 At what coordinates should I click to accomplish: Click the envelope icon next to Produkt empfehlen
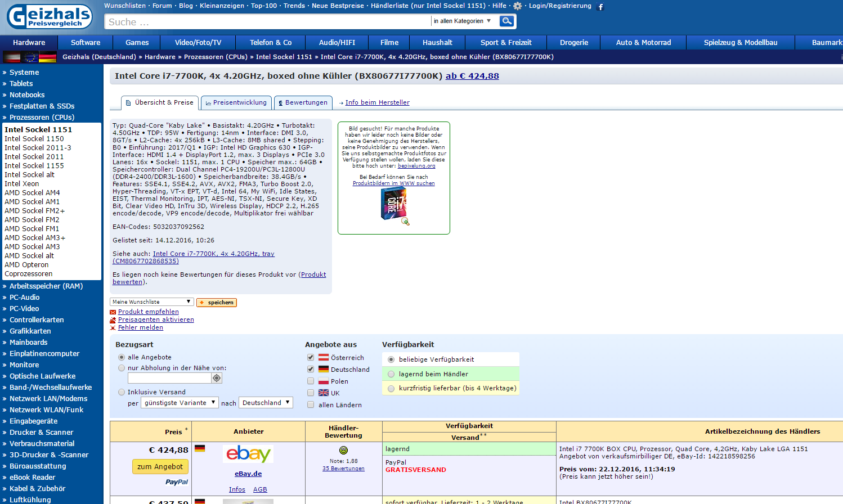click(113, 312)
